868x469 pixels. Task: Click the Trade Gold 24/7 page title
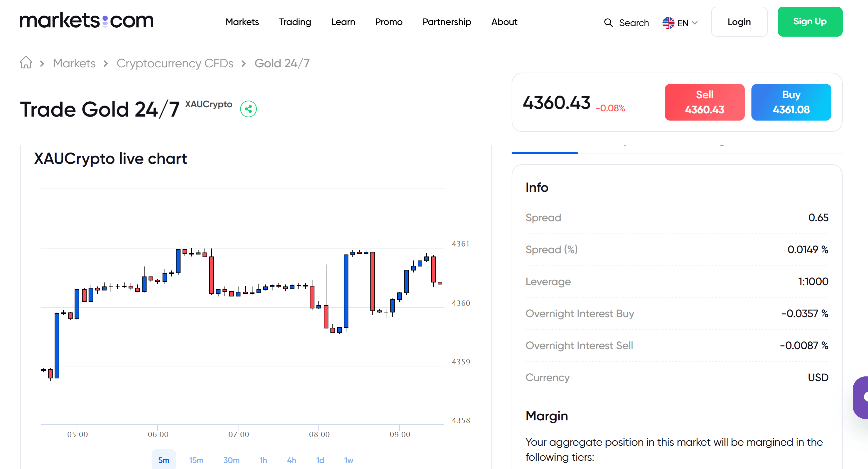[x=100, y=110]
